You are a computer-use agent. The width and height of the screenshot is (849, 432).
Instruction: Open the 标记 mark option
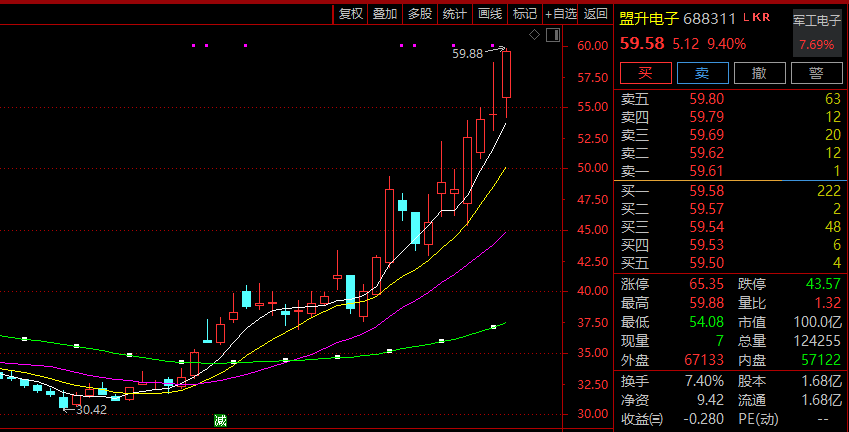(524, 13)
